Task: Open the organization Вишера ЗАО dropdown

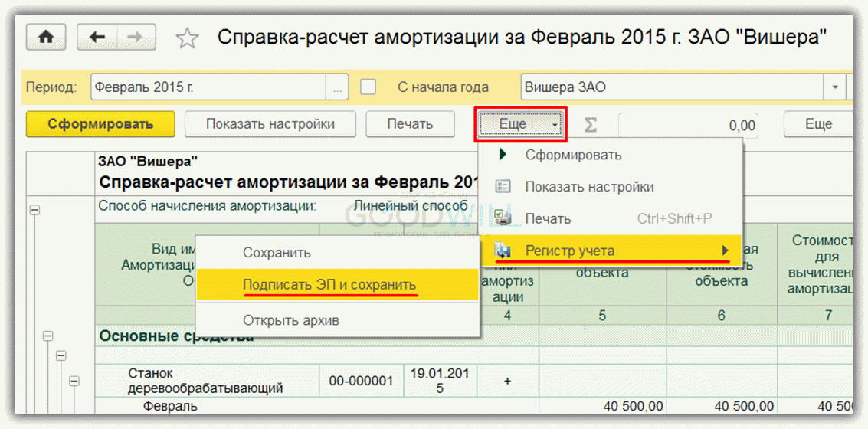Action: (x=834, y=87)
